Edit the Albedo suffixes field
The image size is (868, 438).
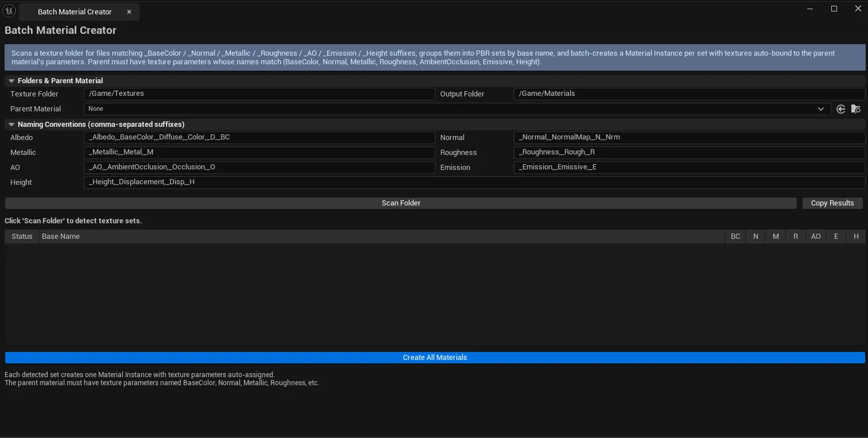click(259, 138)
